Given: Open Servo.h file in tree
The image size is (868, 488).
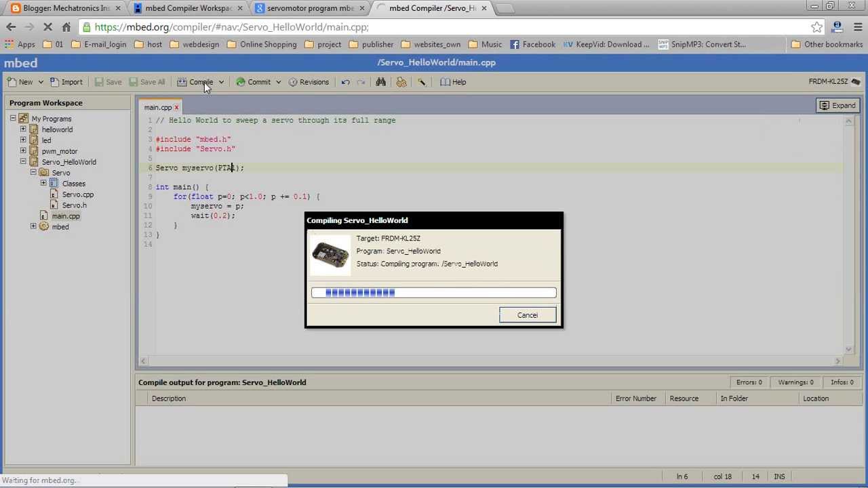Looking at the screenshot, I should point(74,205).
